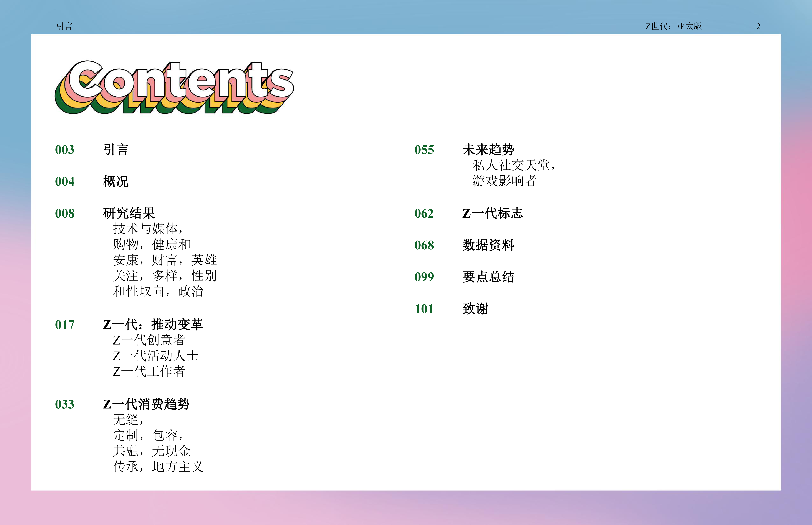Viewport: 812px width, 525px height.
Task: Open the 要点总结 entry
Action: 488,277
